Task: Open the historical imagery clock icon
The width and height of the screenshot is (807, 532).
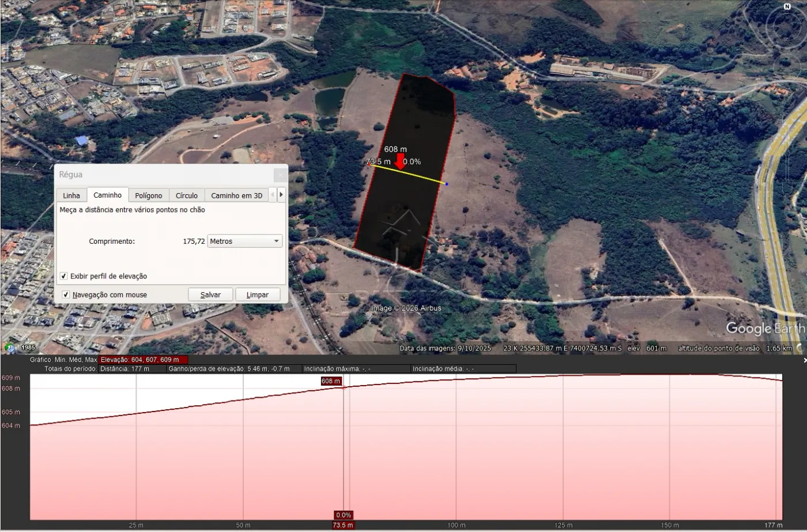Action: pyautogui.click(x=9, y=348)
